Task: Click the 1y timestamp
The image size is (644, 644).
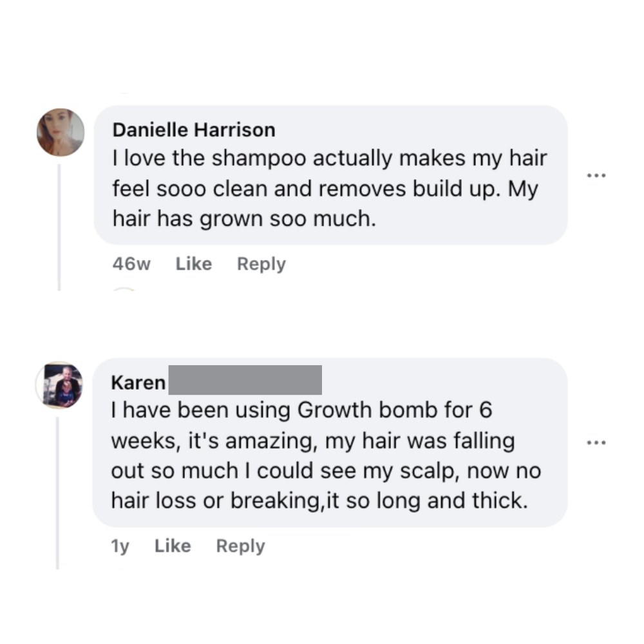Action: [120, 546]
